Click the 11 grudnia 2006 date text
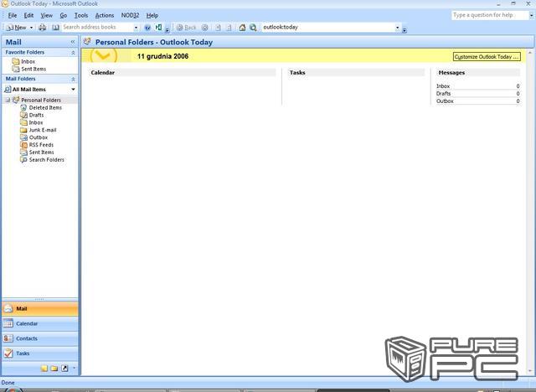Screen dimensions: 536x392 tap(162, 56)
